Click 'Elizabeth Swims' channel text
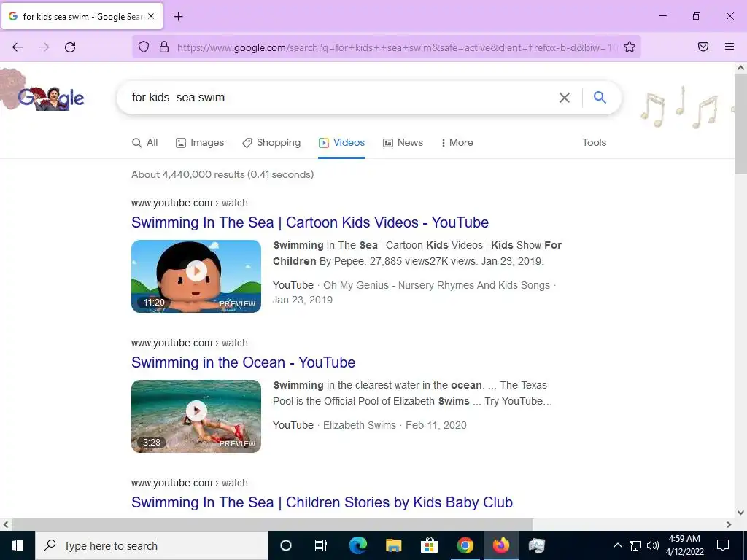 pos(360,425)
